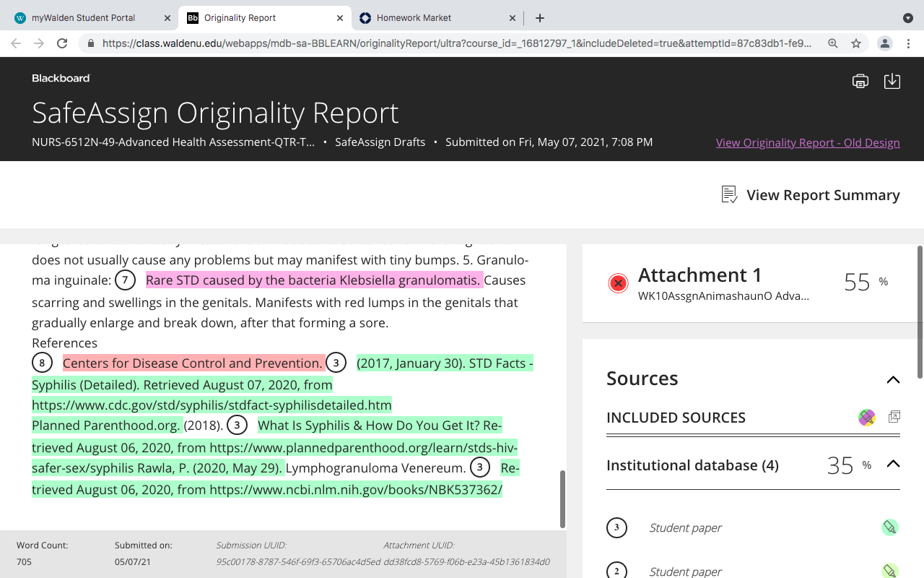
Task: Click the browser address bar URL
Action: pos(457,43)
